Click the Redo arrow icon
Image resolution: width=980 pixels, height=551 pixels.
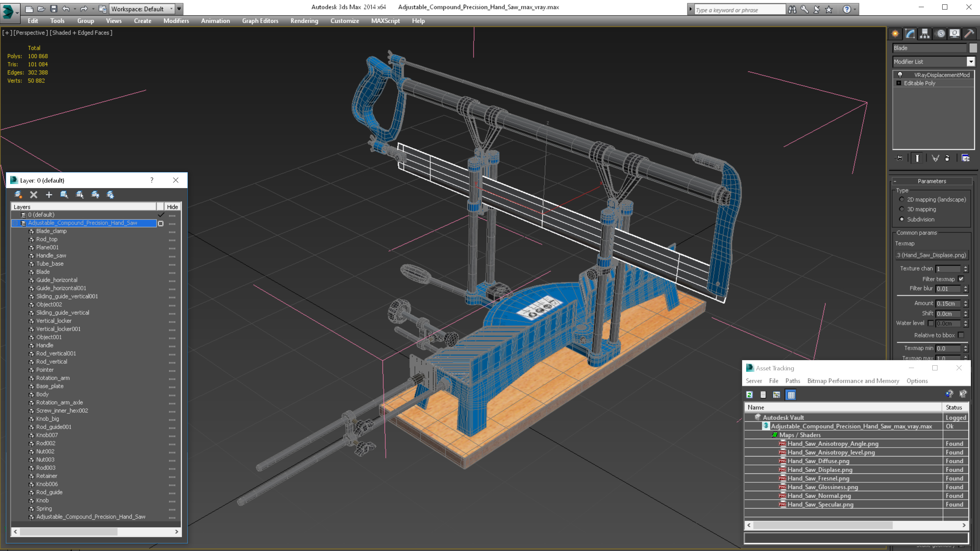84,9
